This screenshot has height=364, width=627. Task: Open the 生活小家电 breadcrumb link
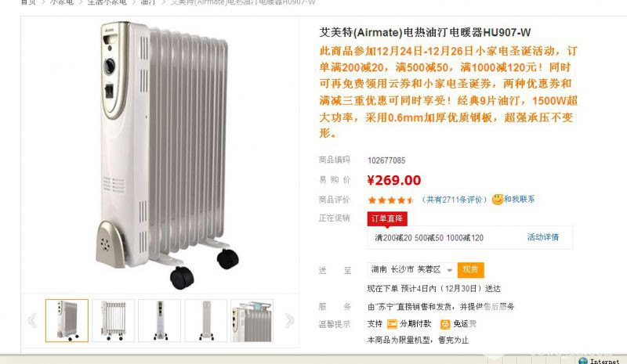pyautogui.click(x=107, y=2)
